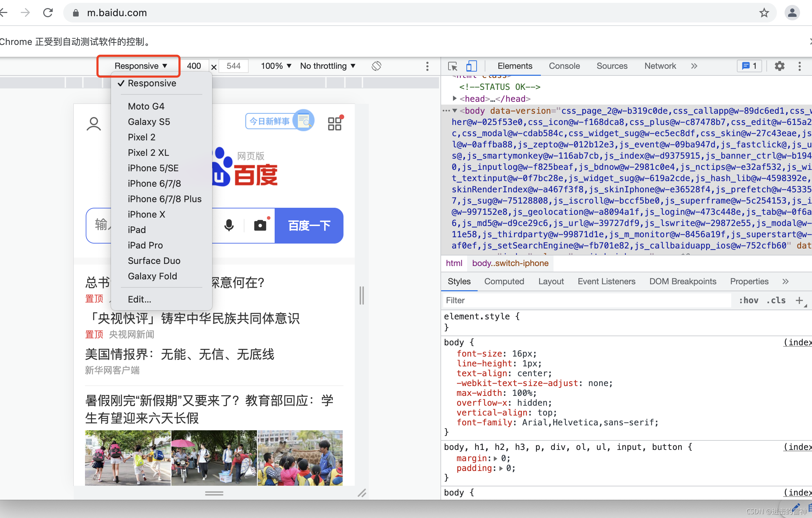
Task: Open the No throttling dropdown
Action: (x=328, y=66)
